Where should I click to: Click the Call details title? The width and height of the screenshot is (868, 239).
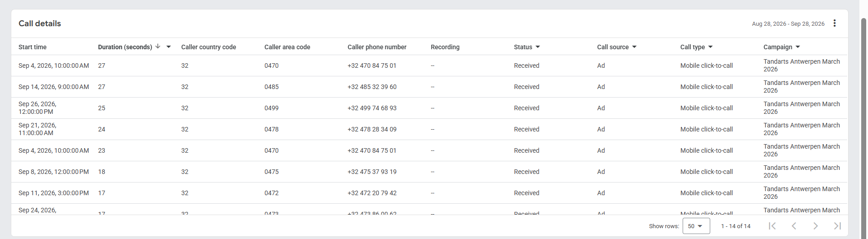tap(40, 23)
